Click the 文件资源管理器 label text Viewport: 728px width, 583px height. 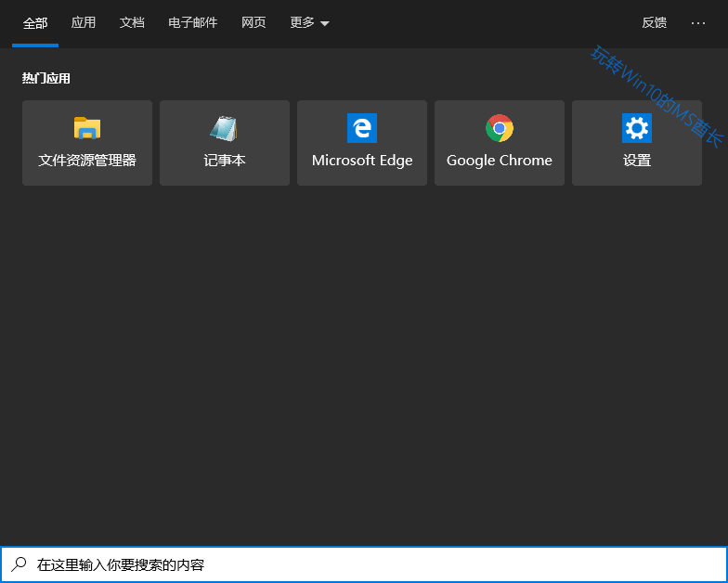[87, 160]
